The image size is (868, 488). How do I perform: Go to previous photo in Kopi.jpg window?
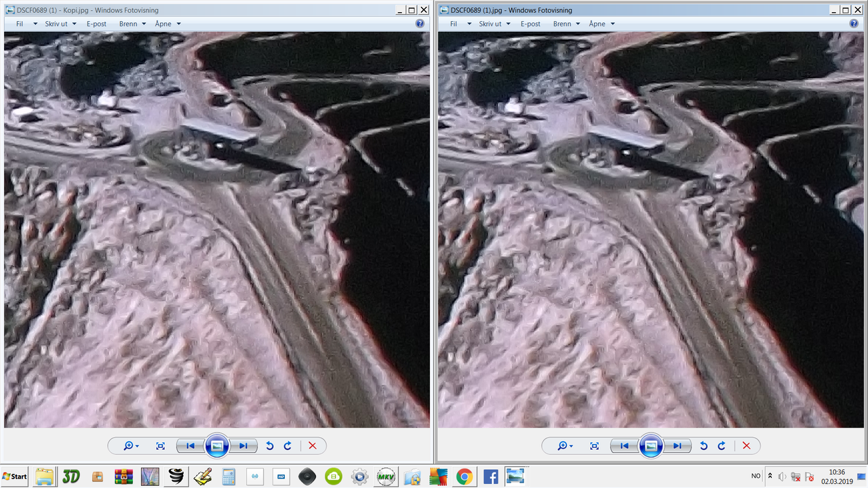click(x=191, y=445)
